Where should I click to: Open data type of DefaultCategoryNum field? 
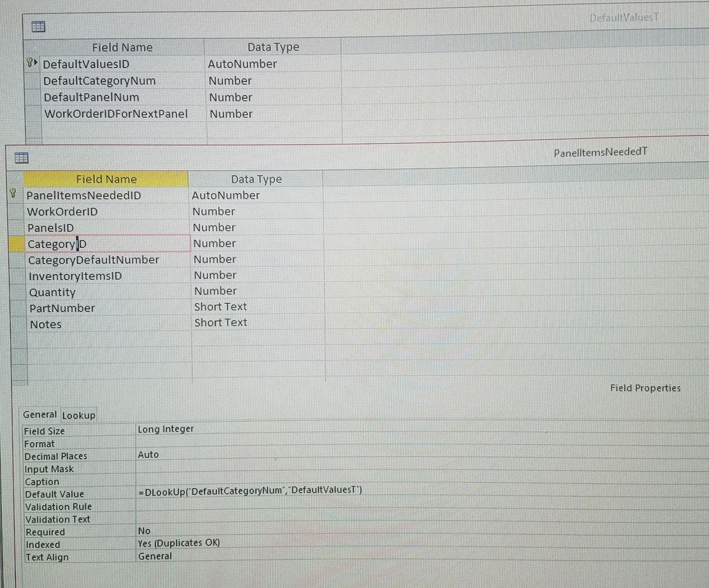pyautogui.click(x=230, y=80)
